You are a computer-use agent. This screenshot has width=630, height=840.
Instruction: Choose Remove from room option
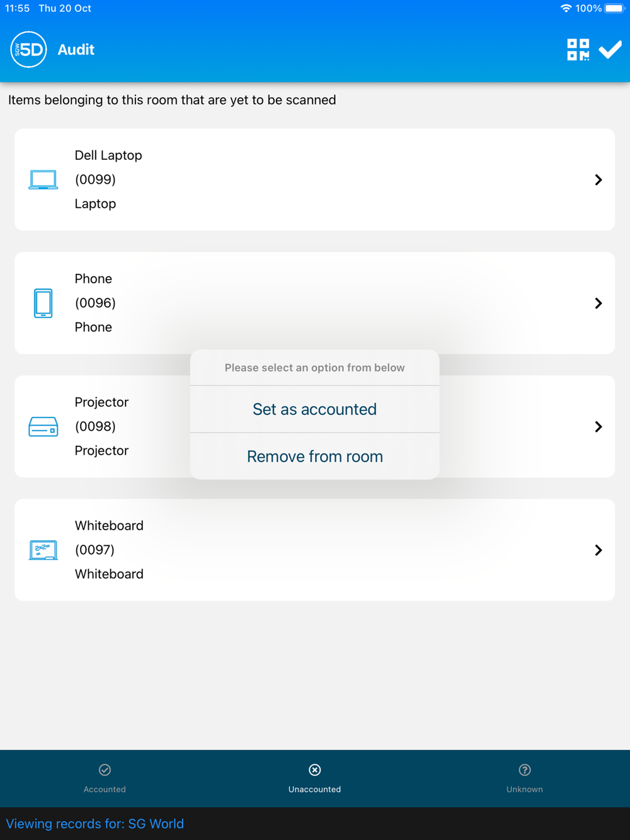pyautogui.click(x=314, y=457)
